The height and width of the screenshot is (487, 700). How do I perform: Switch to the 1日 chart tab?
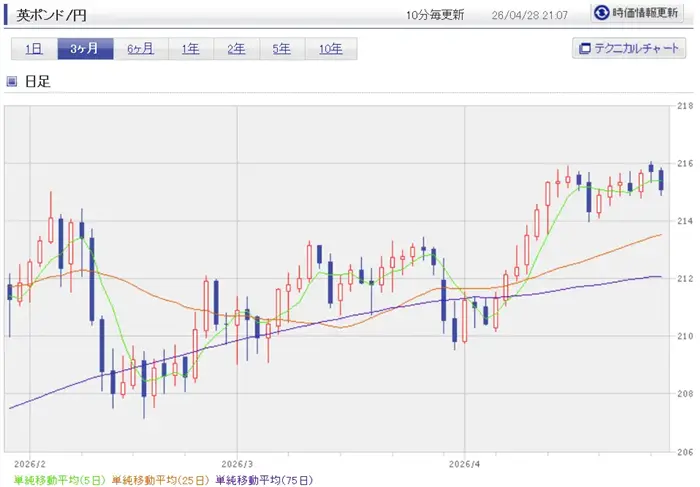pos(34,49)
